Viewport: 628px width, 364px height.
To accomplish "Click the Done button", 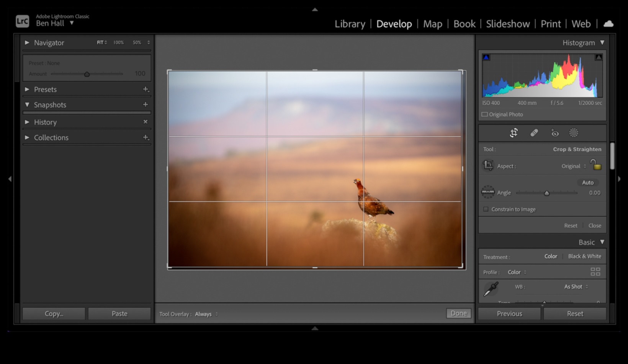I will click(458, 313).
